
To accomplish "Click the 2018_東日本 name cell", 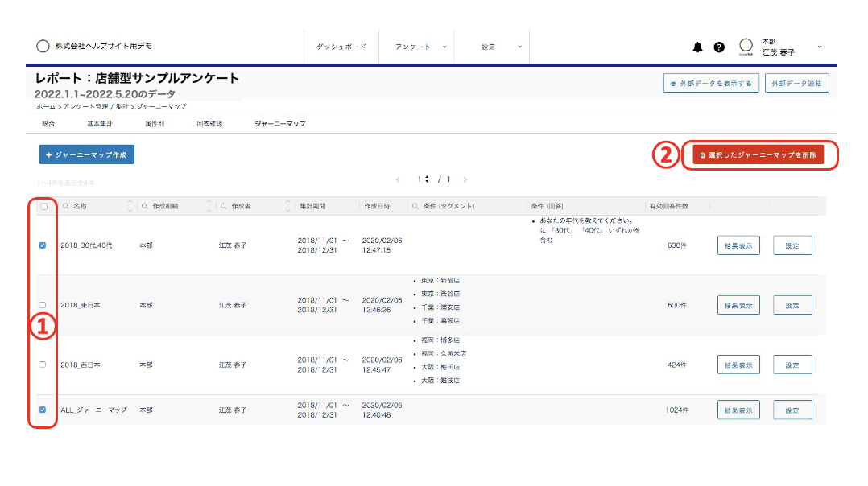I will coord(81,305).
